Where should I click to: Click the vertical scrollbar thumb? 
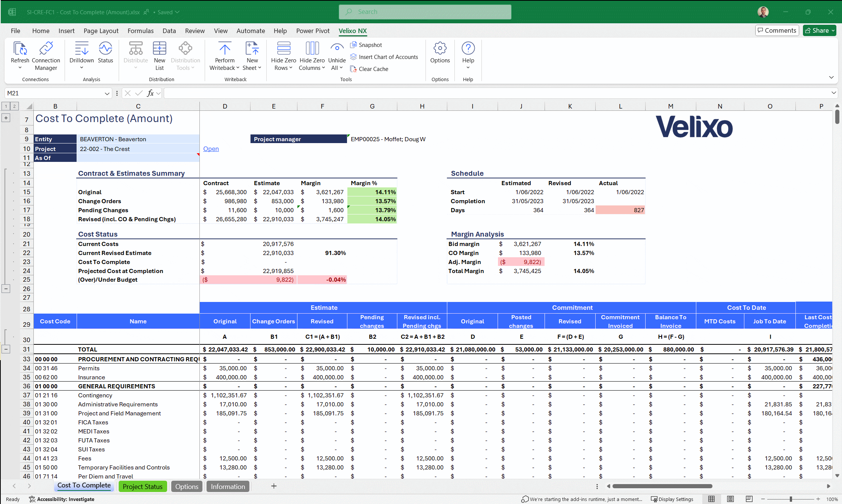837,117
